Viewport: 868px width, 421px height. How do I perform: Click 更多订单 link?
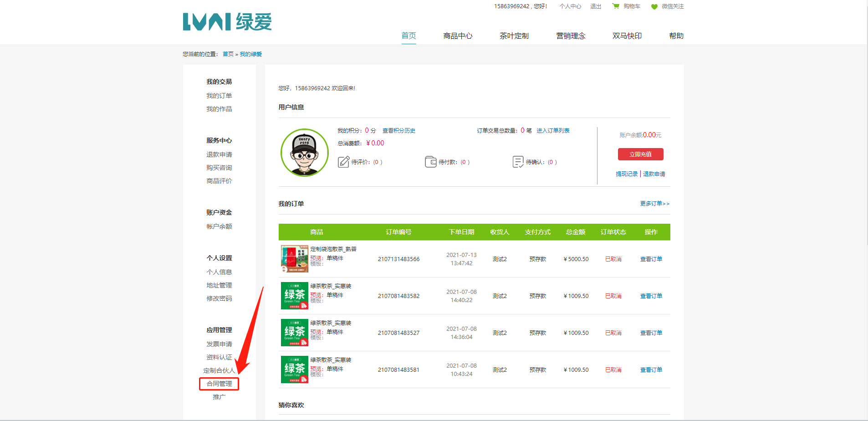[654, 204]
